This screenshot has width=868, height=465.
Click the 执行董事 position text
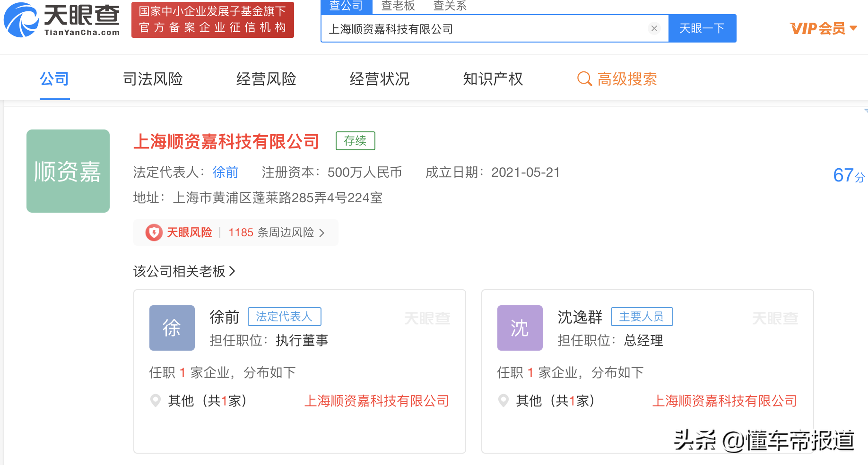[302, 340]
